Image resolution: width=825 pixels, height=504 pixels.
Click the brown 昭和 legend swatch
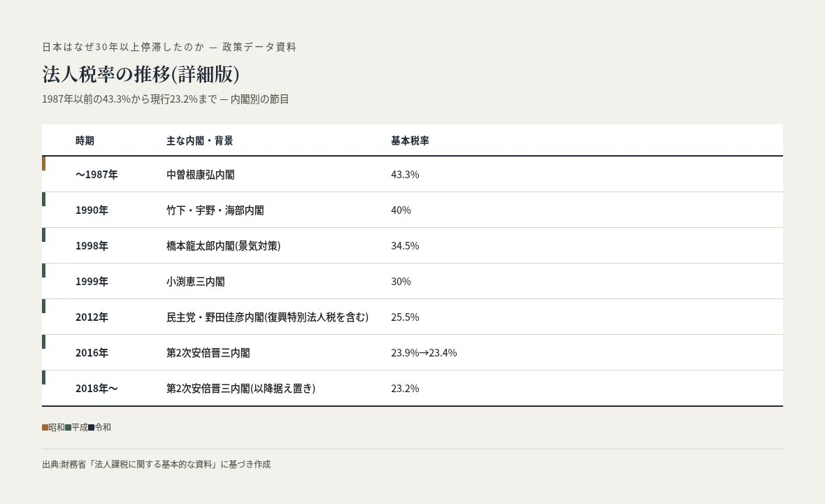(x=45, y=428)
